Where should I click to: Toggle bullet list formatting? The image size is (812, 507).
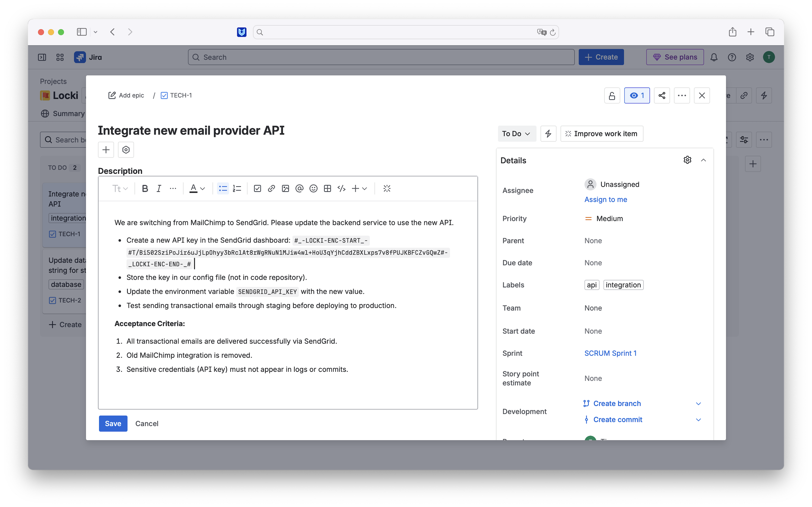tap(223, 188)
